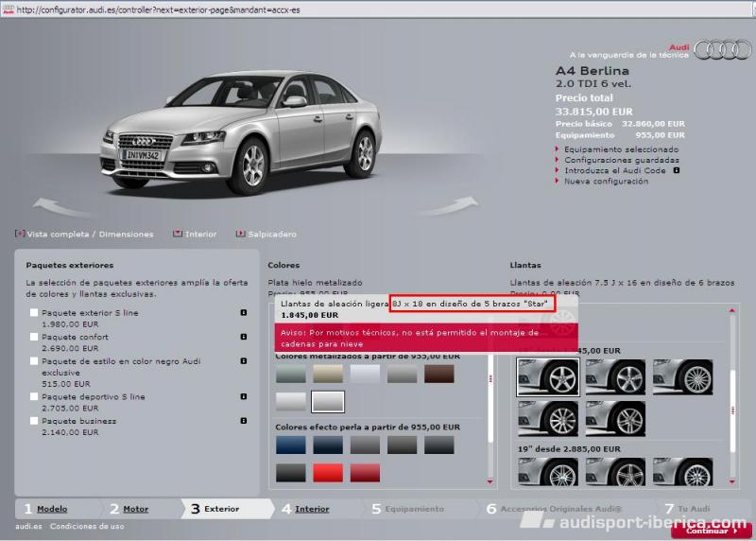Screen dimensions: 756x541
Task: Open Condiciones de uso link
Action: 87,526
